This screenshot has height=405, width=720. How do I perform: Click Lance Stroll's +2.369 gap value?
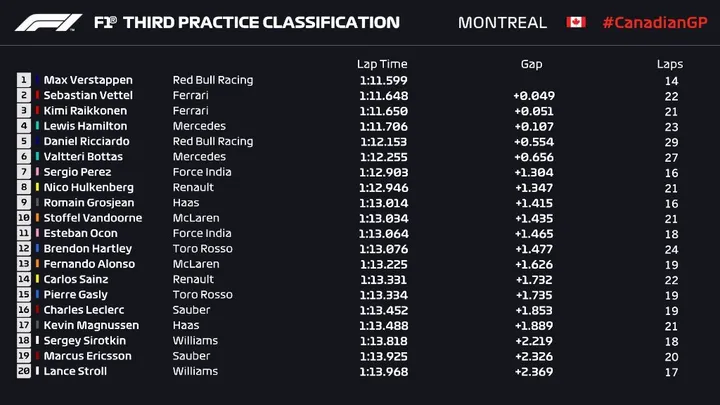pyautogui.click(x=534, y=371)
